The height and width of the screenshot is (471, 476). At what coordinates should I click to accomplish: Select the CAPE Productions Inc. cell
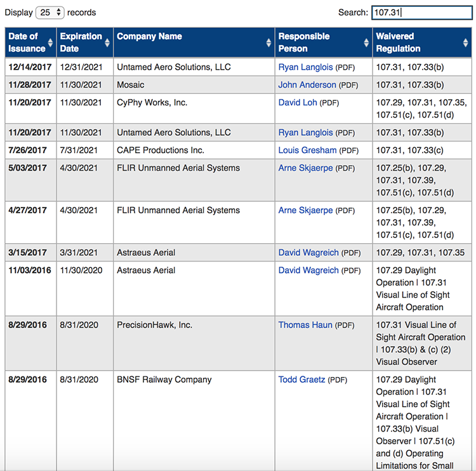coord(194,150)
